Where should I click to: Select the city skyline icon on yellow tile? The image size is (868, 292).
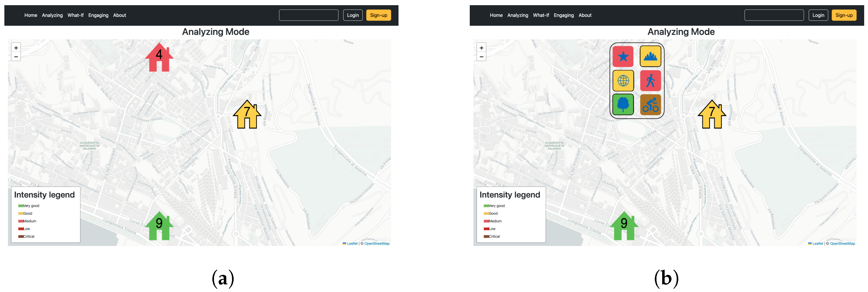pos(650,56)
